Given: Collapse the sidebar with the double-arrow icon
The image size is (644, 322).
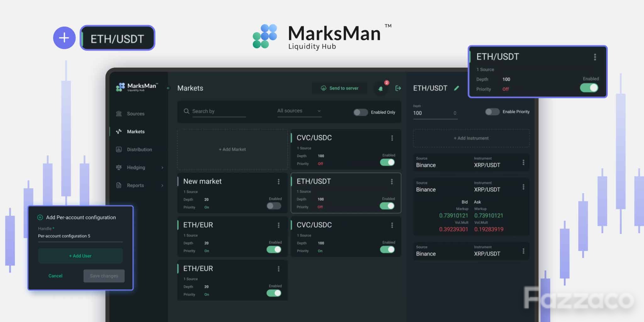Looking at the screenshot, I should pyautogui.click(x=168, y=88).
